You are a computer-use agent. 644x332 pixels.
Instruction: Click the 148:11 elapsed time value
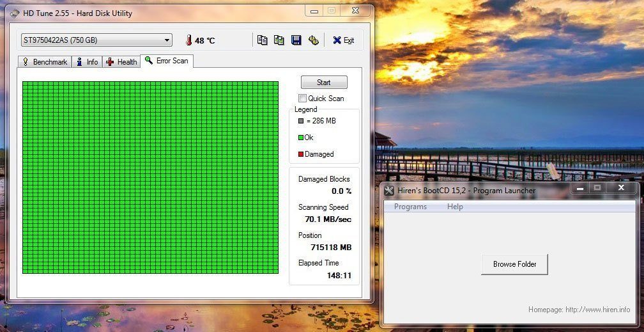coord(339,276)
